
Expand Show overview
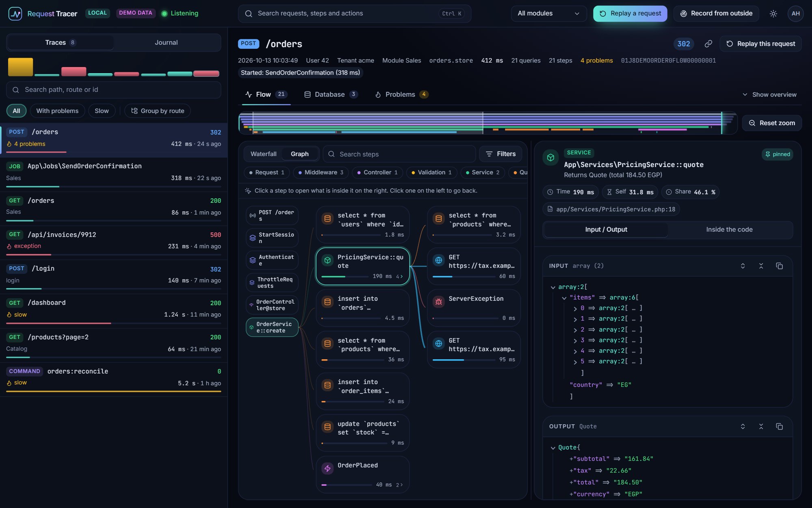[x=769, y=94]
